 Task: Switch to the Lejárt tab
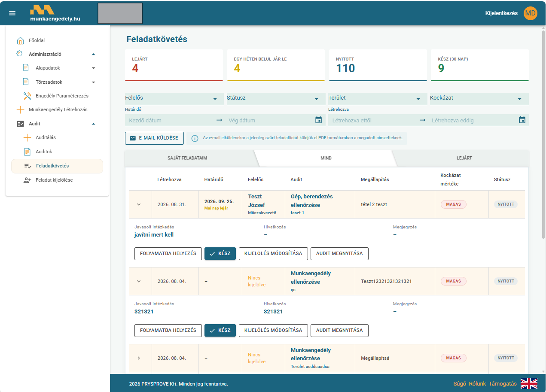[x=464, y=158]
